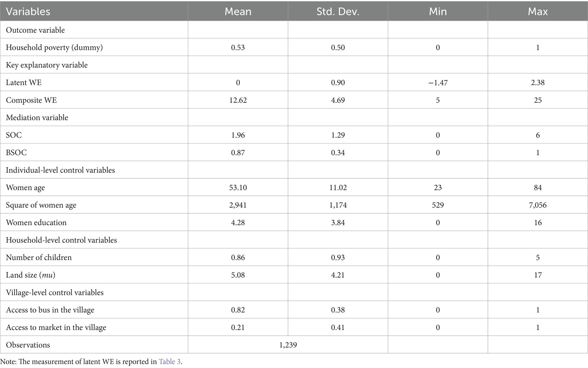Select the Latent WE row label
Screen dimensions: 588x368
pos(24,83)
